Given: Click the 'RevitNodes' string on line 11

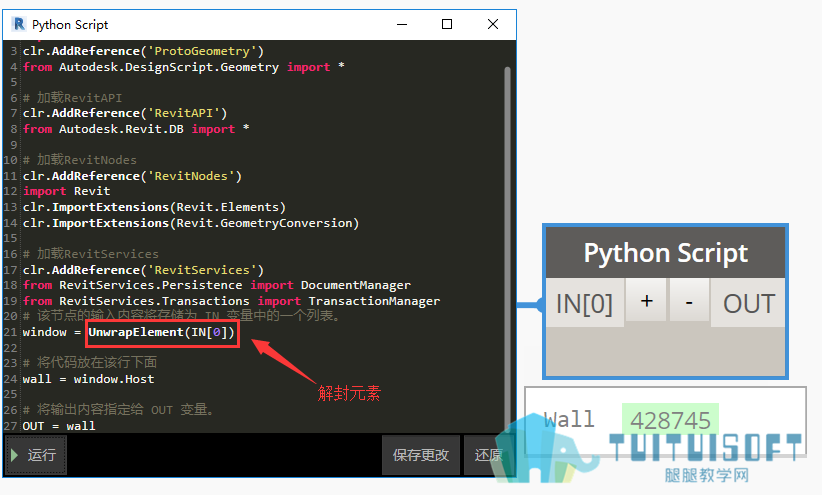Looking at the screenshot, I should (x=191, y=176).
